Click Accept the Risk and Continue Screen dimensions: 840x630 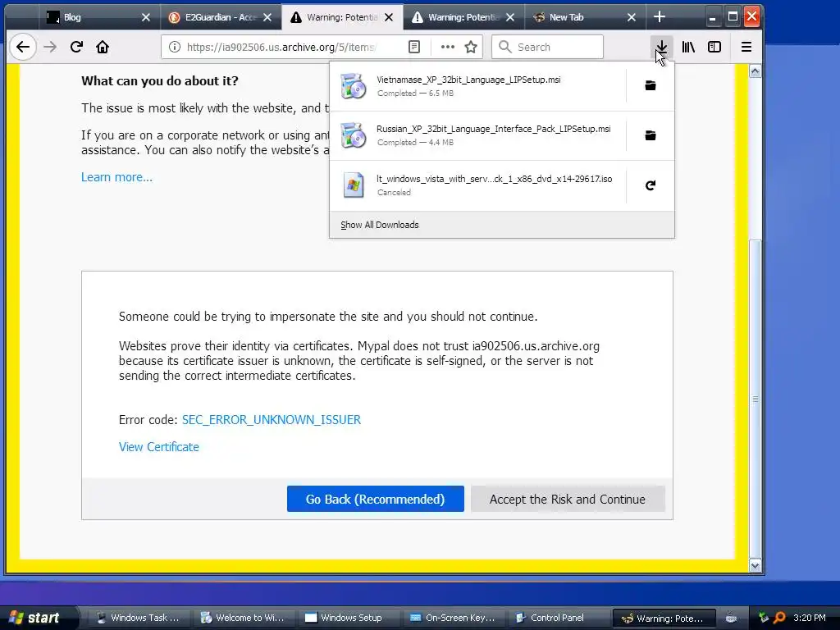coord(568,500)
